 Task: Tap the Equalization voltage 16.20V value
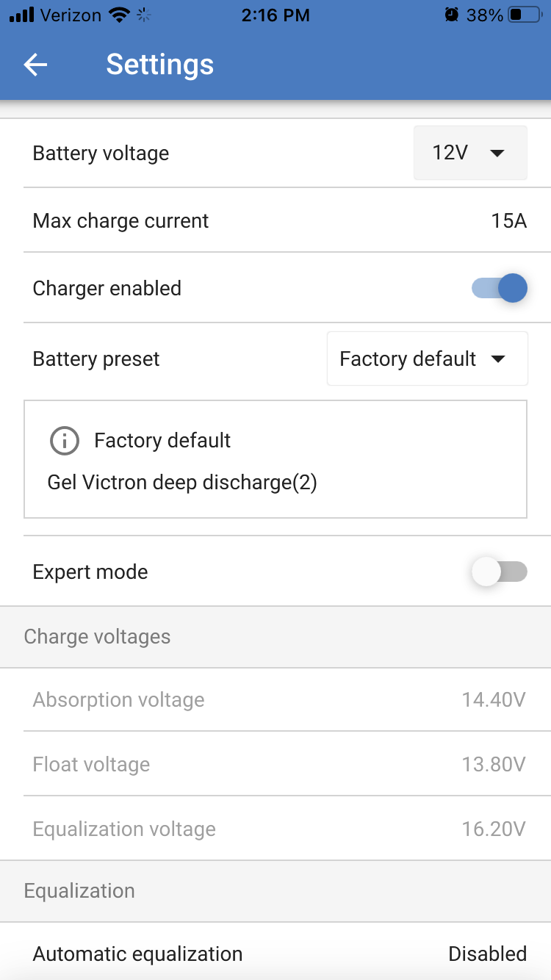494,829
